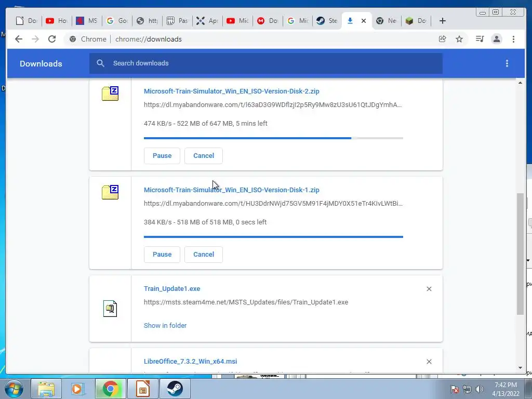Click the Train_Update1.exe file icon
This screenshot has width=532, height=399.
[110, 309]
